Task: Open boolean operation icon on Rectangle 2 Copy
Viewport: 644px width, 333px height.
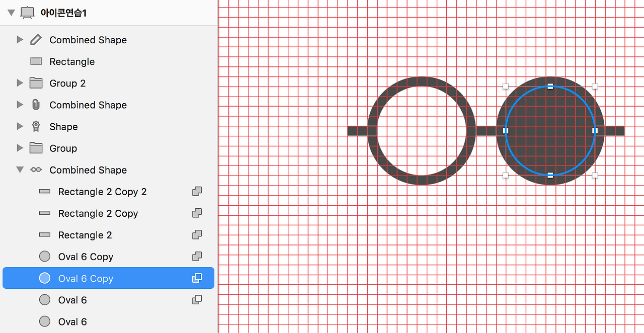Action: [x=197, y=213]
